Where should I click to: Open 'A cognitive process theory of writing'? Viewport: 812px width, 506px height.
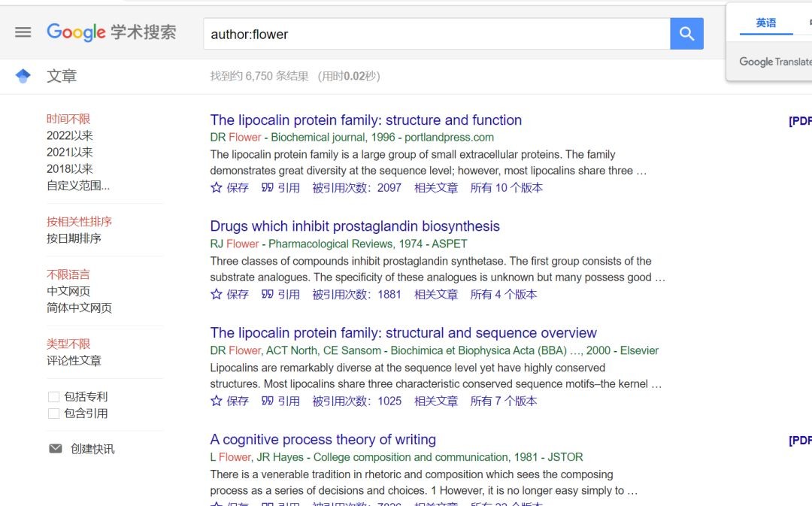pyautogui.click(x=323, y=440)
